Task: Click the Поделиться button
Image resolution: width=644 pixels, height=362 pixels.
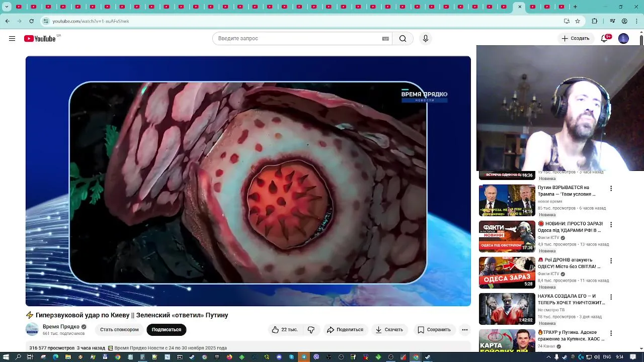Action: click(x=345, y=330)
